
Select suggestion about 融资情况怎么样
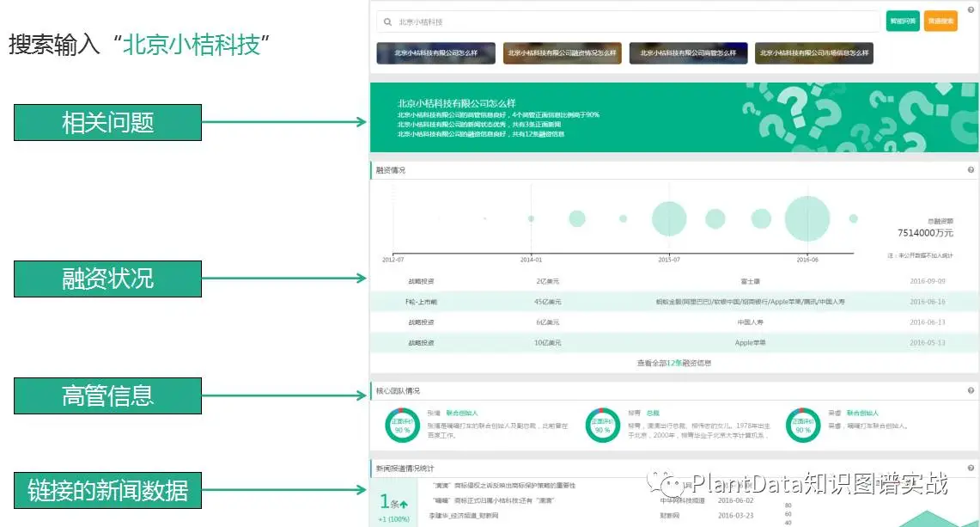coord(562,53)
